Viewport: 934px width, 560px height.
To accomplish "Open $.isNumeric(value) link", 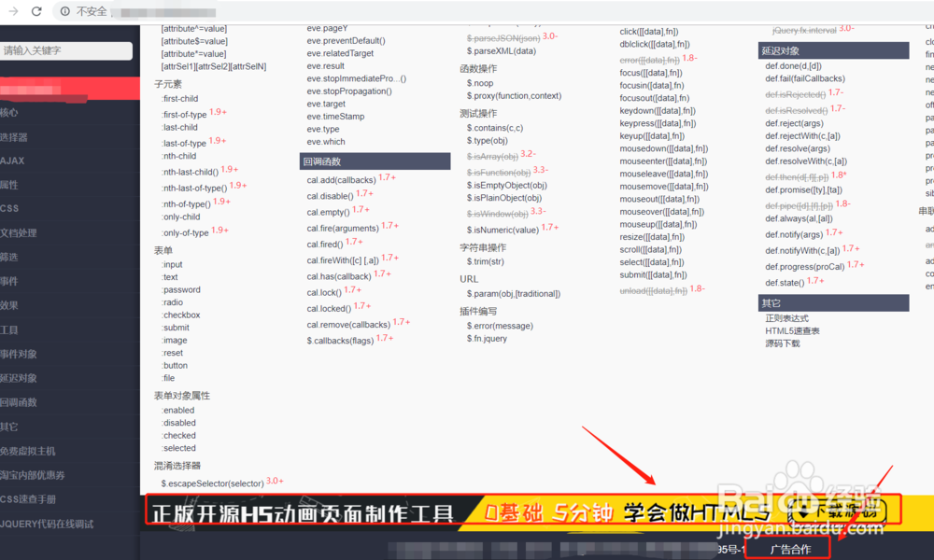I will [x=502, y=230].
